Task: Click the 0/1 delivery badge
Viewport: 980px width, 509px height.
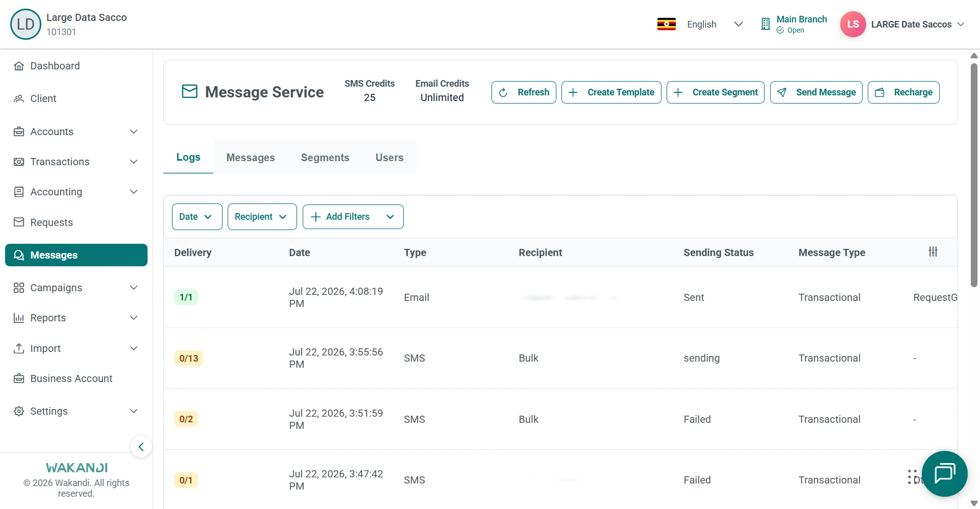Action: (x=186, y=480)
